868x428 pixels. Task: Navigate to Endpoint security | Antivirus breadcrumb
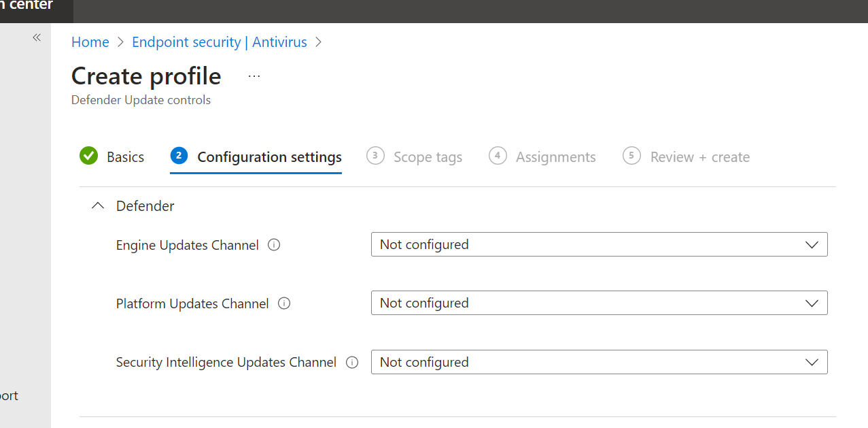(x=219, y=42)
